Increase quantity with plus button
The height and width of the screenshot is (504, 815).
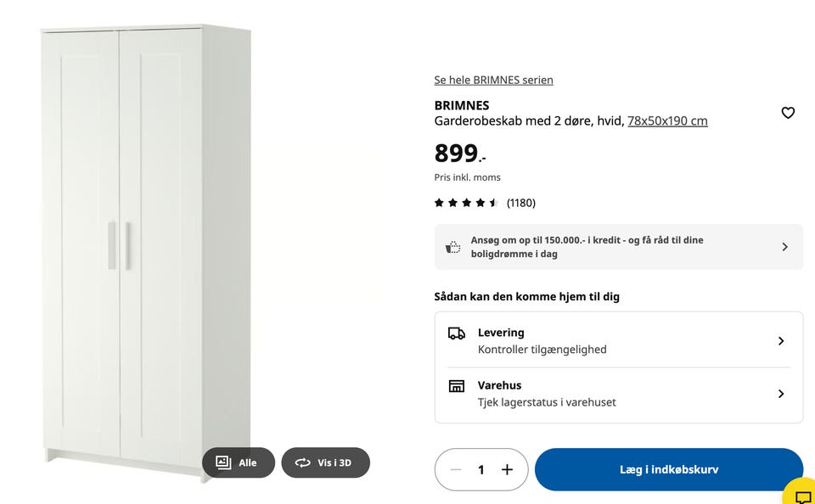[x=507, y=469]
